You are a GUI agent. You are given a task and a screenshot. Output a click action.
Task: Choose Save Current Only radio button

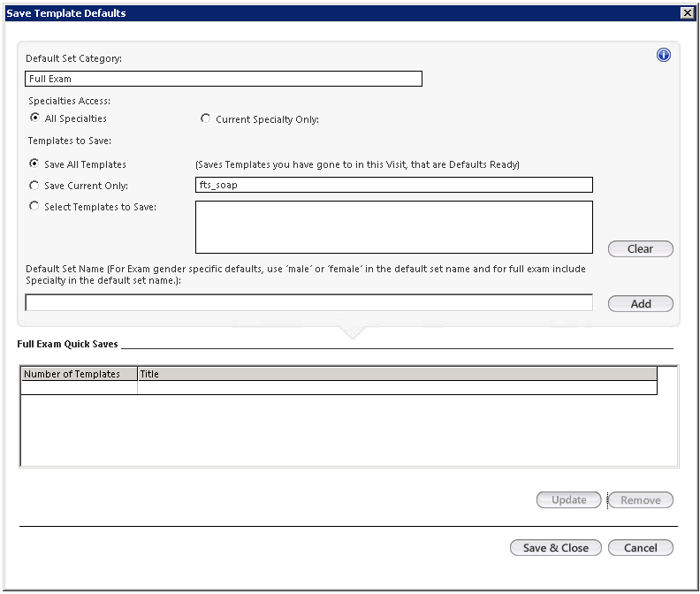(x=34, y=186)
